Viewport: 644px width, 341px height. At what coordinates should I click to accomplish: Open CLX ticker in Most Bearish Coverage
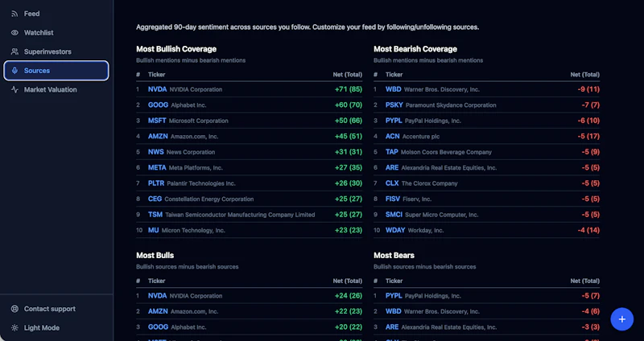392,183
